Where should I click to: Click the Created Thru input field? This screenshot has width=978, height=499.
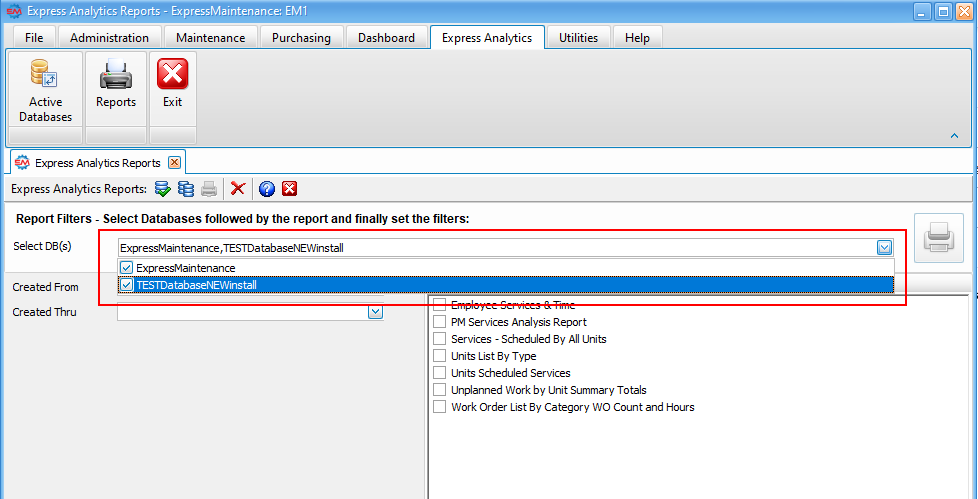(243, 312)
